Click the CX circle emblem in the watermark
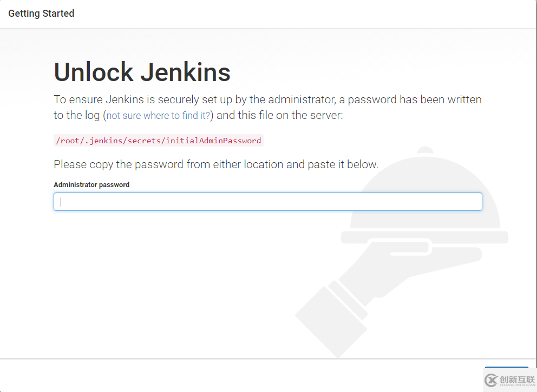The image size is (537, 392). (x=490, y=380)
